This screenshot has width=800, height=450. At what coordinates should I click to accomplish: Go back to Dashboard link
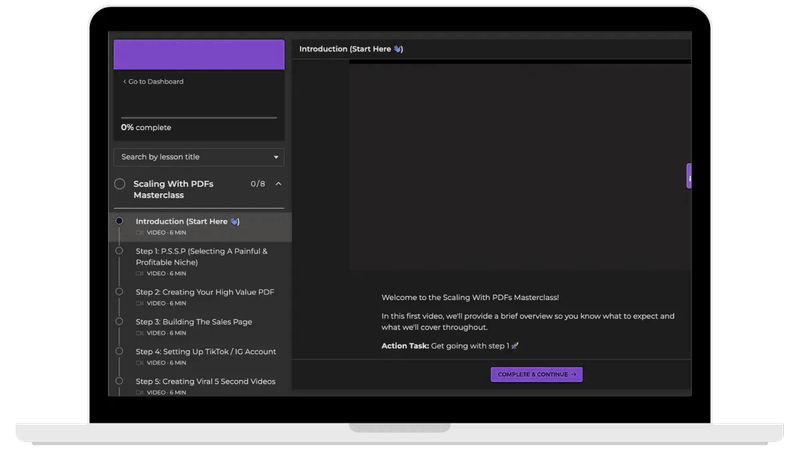point(153,82)
